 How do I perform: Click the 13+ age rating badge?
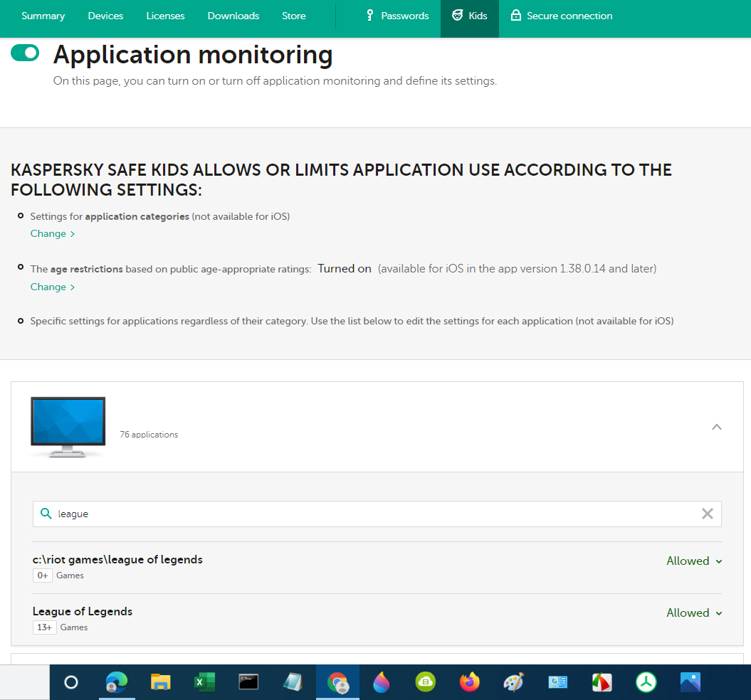pyautogui.click(x=45, y=627)
